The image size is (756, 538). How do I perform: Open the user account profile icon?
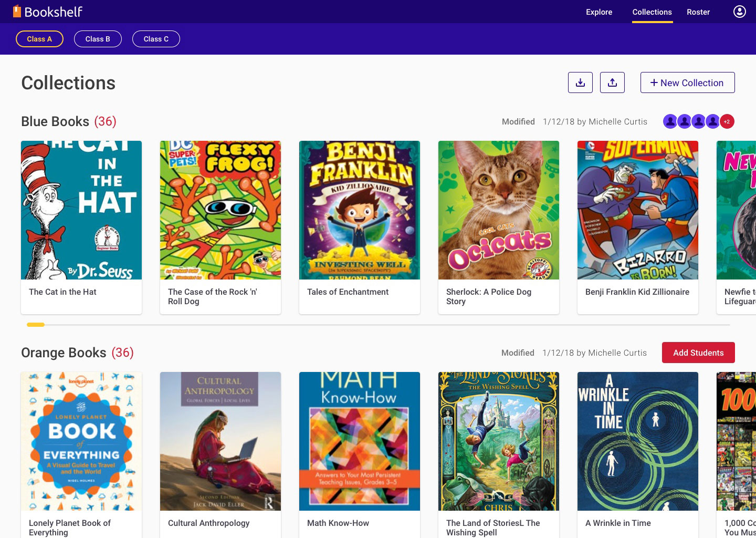coord(739,12)
